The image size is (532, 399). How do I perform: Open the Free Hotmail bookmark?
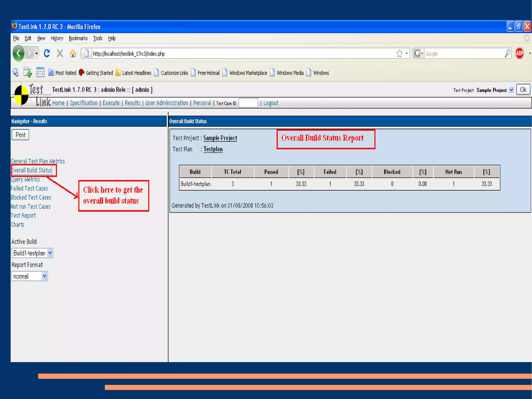[x=205, y=73]
